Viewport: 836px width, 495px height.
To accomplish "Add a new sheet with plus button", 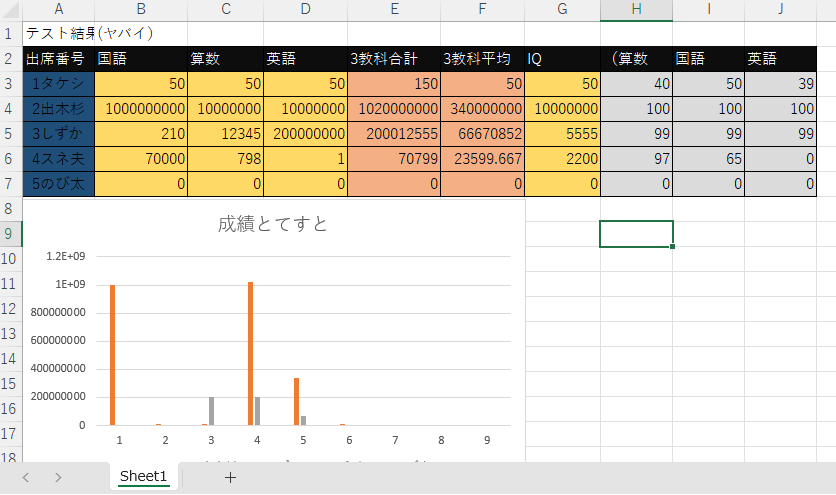I will (230, 477).
